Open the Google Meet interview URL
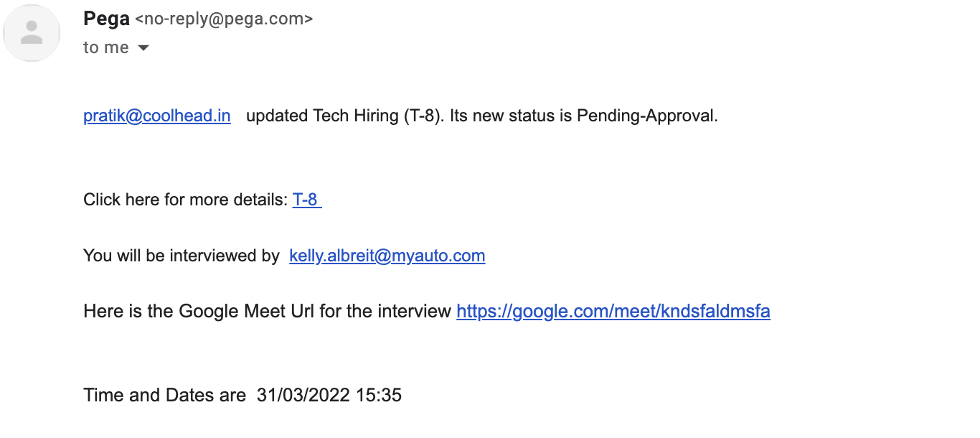Screen dimensions: 980x438 click(x=613, y=312)
